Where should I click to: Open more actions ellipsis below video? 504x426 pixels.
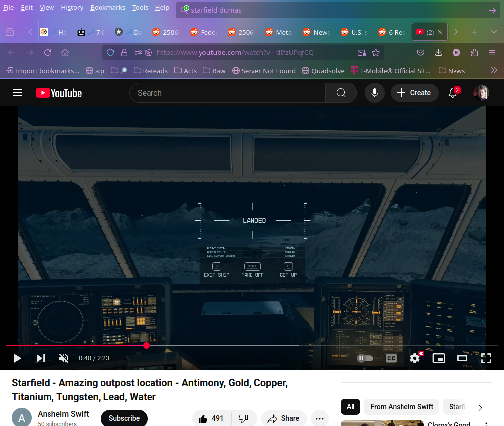point(320,418)
